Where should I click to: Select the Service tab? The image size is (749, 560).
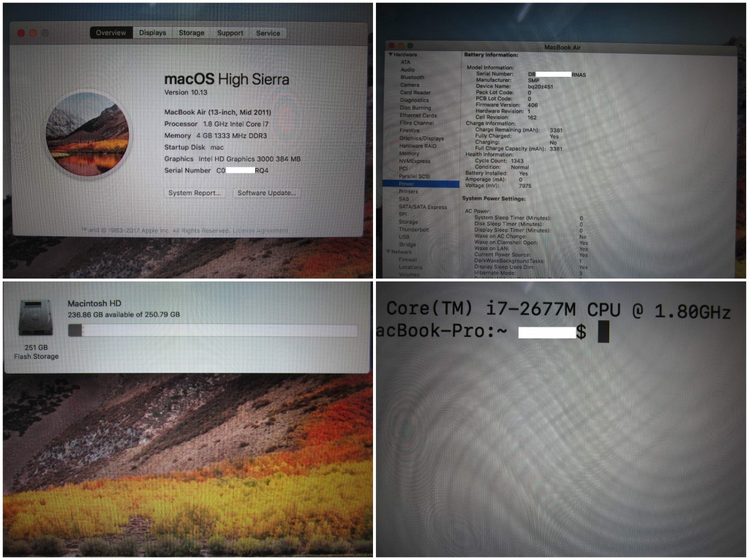pyautogui.click(x=268, y=33)
